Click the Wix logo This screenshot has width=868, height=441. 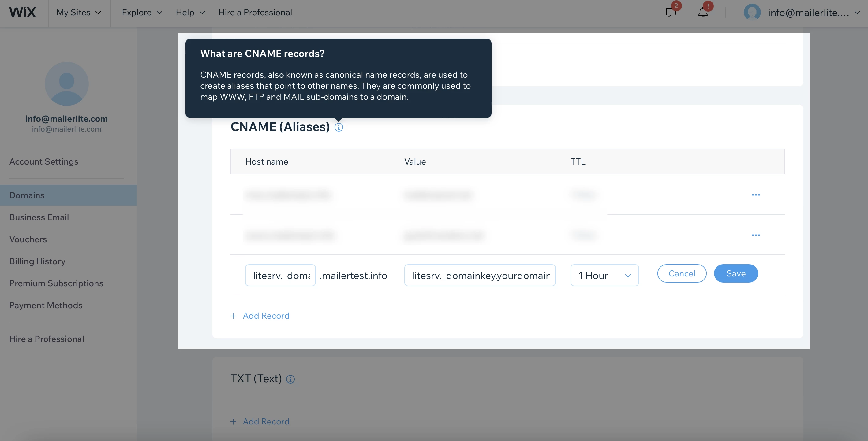[23, 13]
